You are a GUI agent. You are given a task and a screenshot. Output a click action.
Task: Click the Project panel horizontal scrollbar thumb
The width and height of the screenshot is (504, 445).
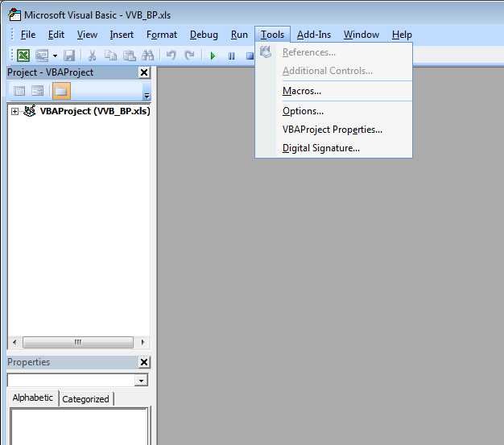point(77,342)
